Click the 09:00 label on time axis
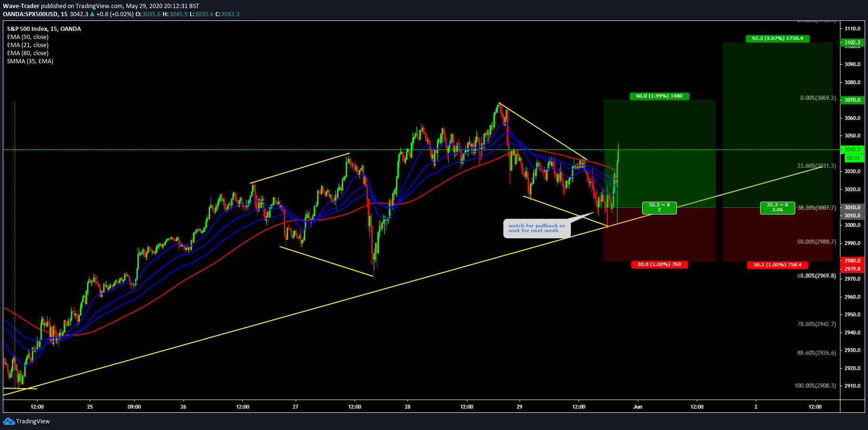 pyautogui.click(x=135, y=407)
